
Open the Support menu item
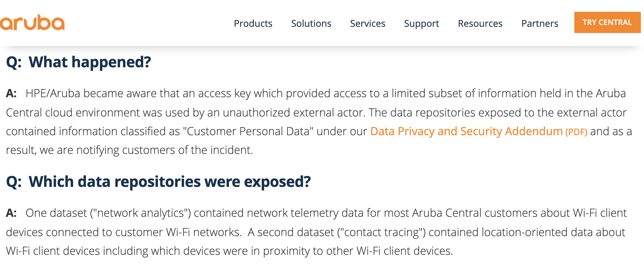pyautogui.click(x=422, y=24)
